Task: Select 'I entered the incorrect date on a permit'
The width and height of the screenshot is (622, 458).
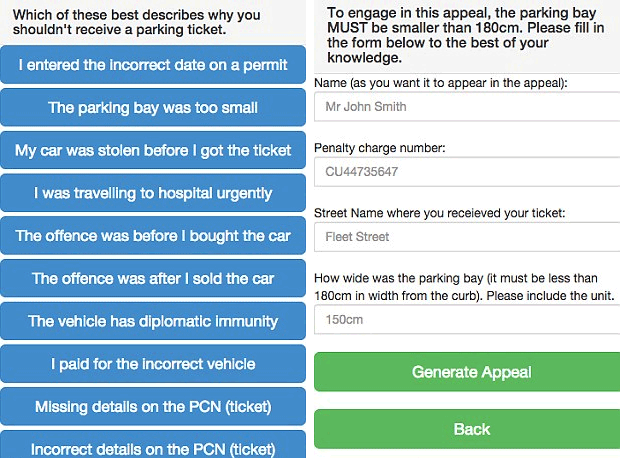Action: click(153, 65)
